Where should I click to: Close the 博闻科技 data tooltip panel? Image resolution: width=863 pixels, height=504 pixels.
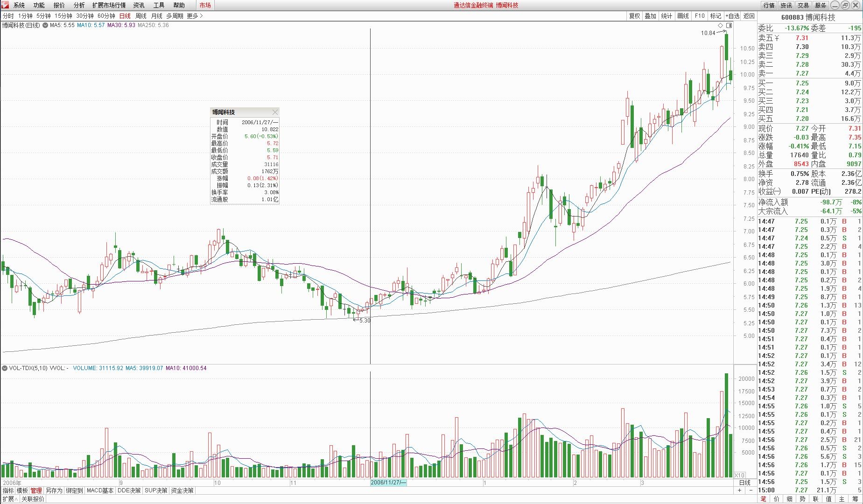[x=275, y=112]
